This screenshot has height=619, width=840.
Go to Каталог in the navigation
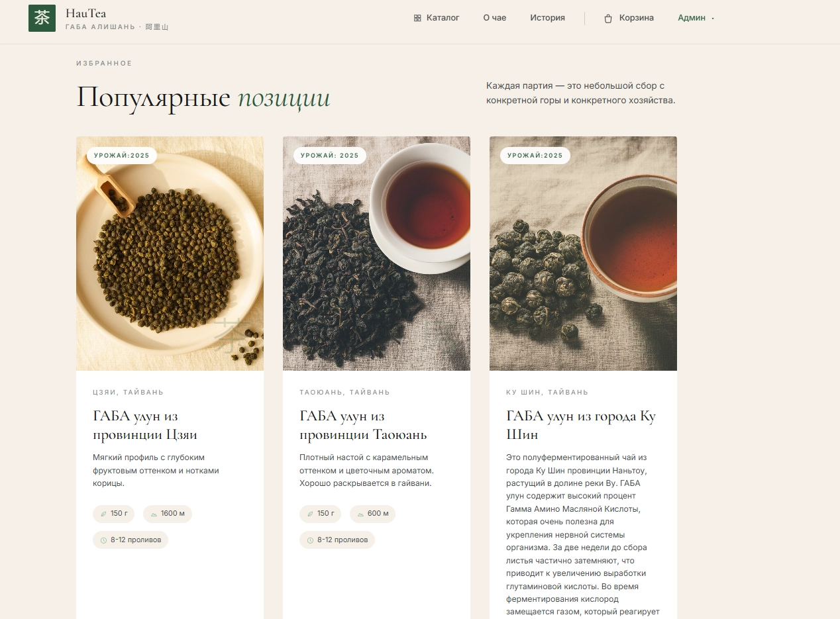coord(437,18)
